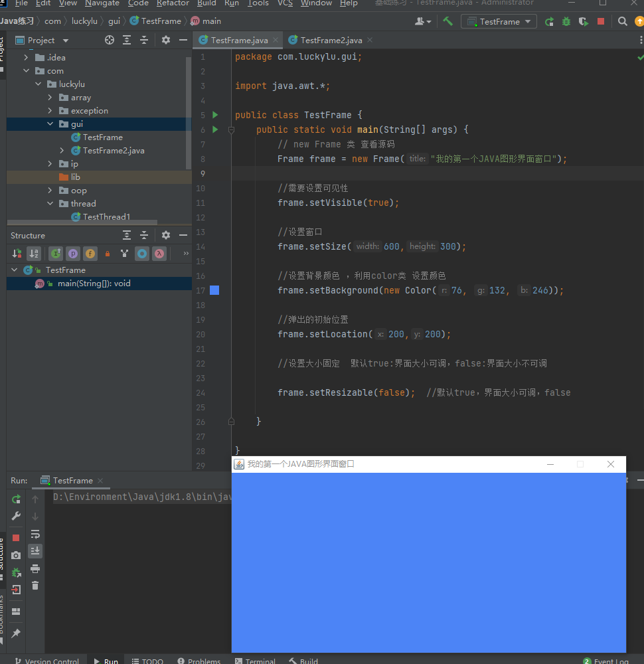Open the Refactor menu
This screenshot has height=664, width=644.
click(173, 3)
